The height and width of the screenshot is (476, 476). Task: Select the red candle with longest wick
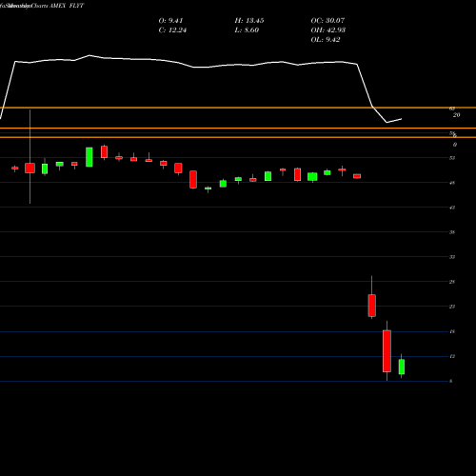pos(30,168)
